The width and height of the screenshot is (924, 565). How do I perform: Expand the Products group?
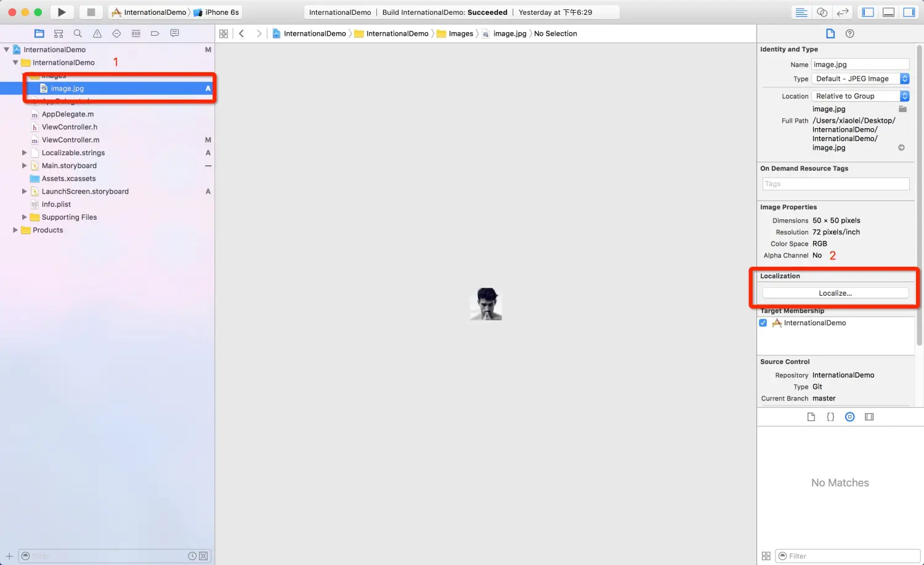(15, 230)
